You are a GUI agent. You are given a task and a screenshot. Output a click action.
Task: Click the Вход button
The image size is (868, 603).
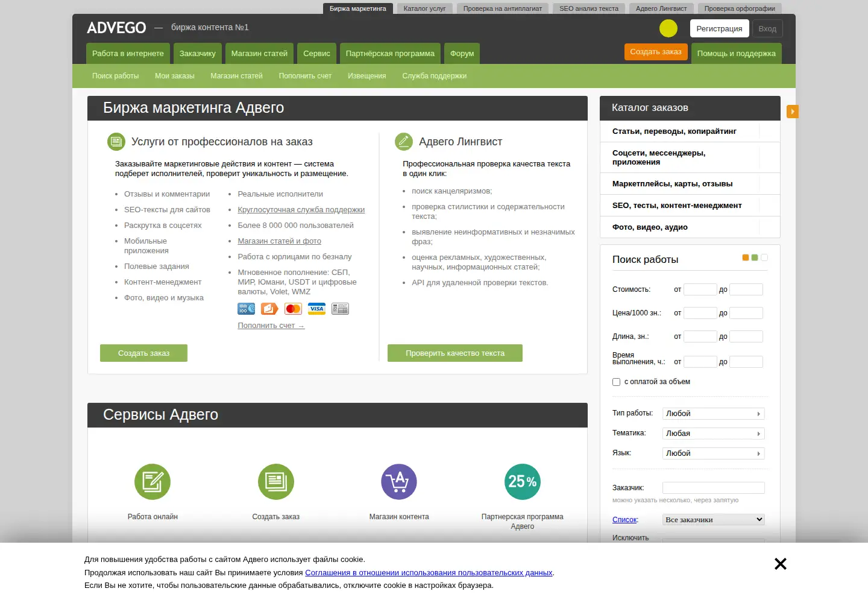767,28
